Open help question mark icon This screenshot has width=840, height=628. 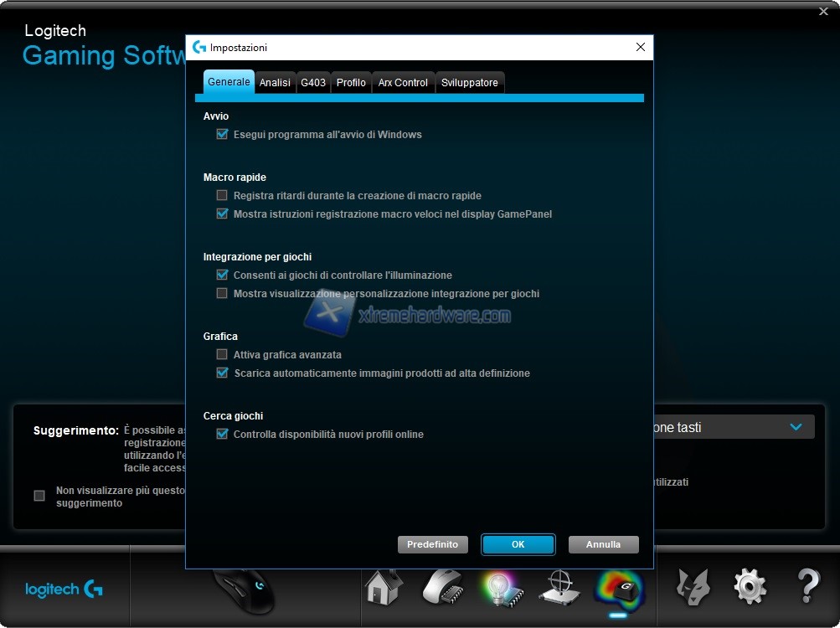(x=807, y=588)
